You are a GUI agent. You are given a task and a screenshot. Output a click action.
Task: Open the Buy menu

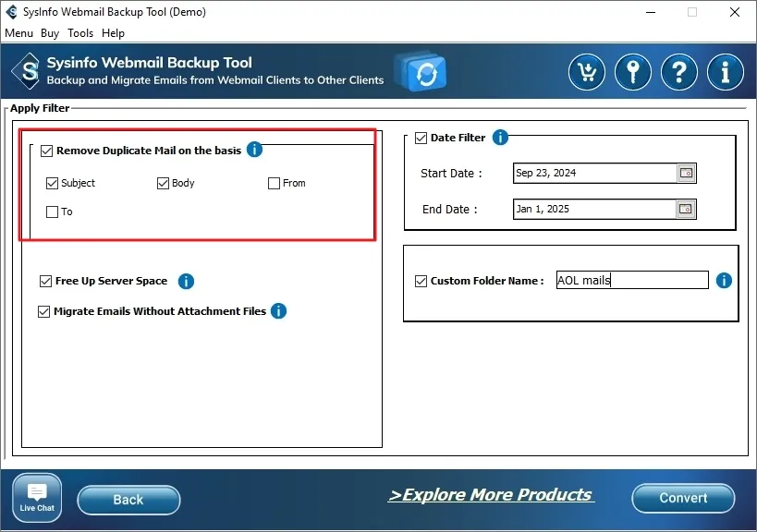pyautogui.click(x=50, y=33)
